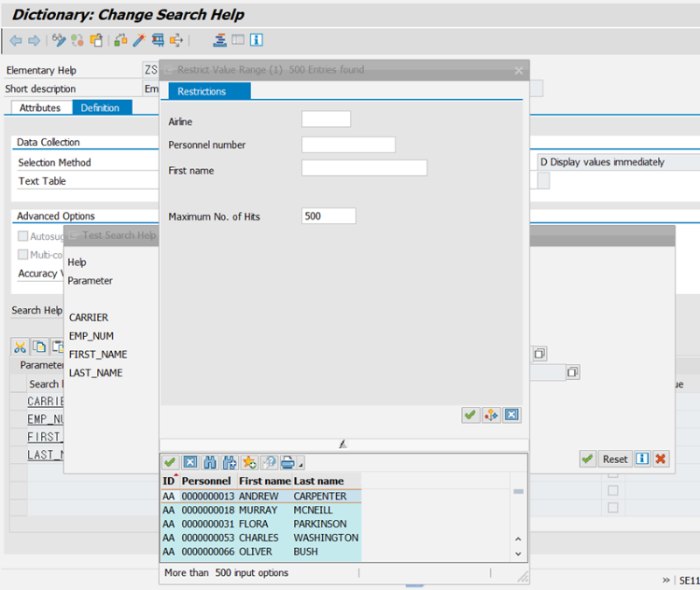The height and width of the screenshot is (590, 700).
Task: Select the row for CHARLES WASHINGTON
Action: coord(261,537)
